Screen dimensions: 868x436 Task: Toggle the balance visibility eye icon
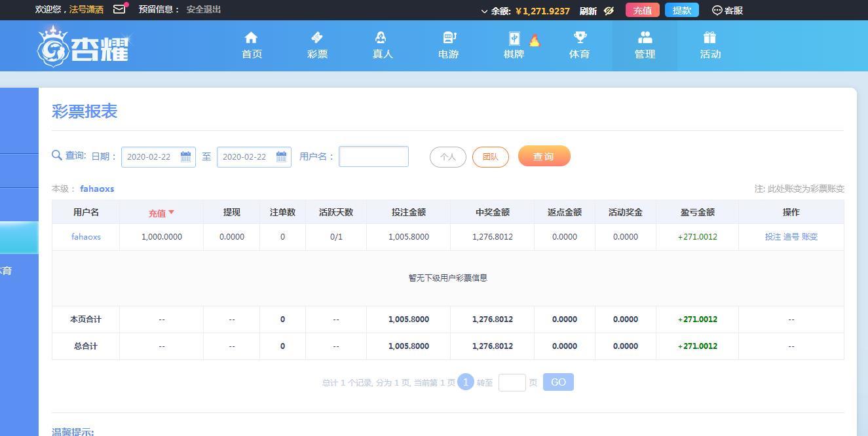(x=609, y=10)
